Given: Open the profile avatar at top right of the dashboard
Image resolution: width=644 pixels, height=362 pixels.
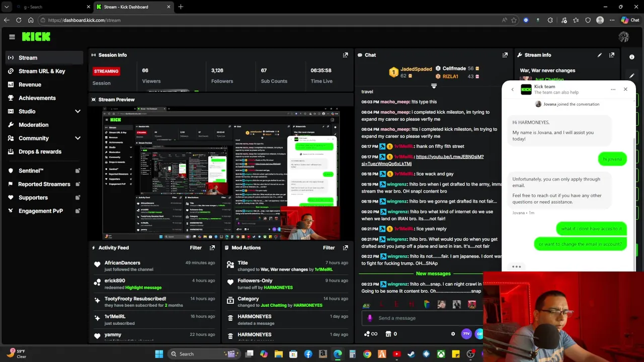Looking at the screenshot, I should coord(623,37).
